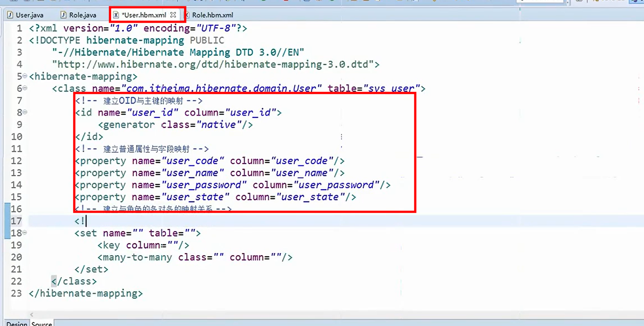Click the DOCTYPE hibernate-mapping PUBLIC declaration
The image size is (644, 326).
click(127, 40)
